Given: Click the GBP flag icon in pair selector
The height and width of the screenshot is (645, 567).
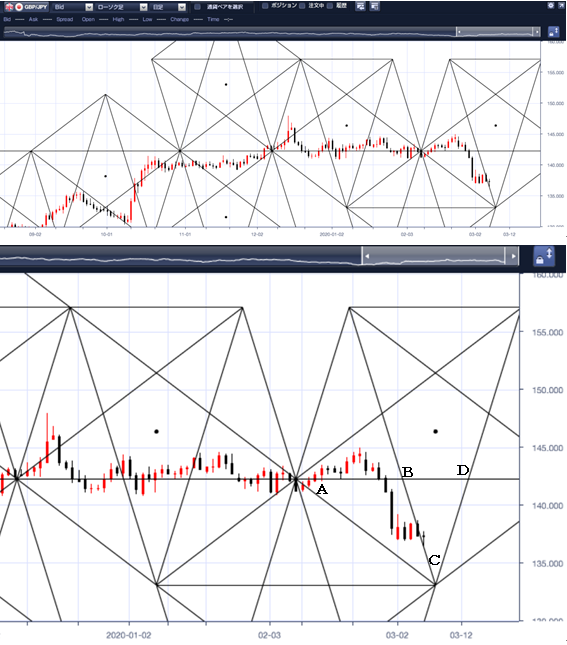Looking at the screenshot, I should pos(9,7).
